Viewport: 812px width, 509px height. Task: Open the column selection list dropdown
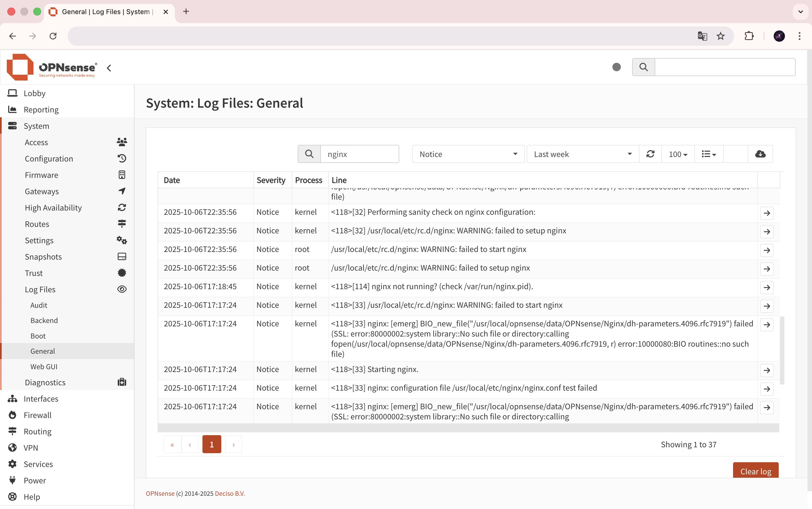pos(709,154)
